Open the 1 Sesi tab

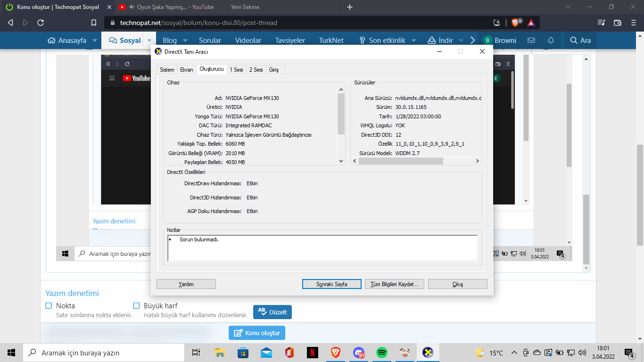pyautogui.click(x=237, y=70)
